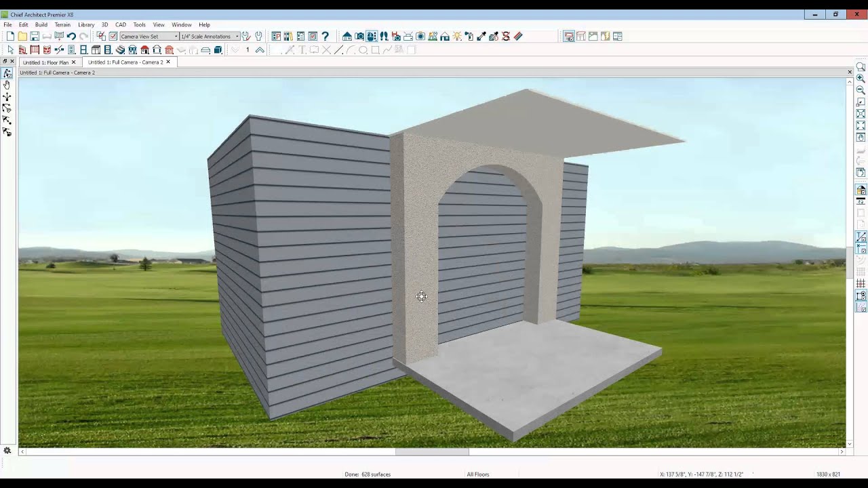The width and height of the screenshot is (868, 488).
Task: Open the Tools menu
Action: (140, 24)
